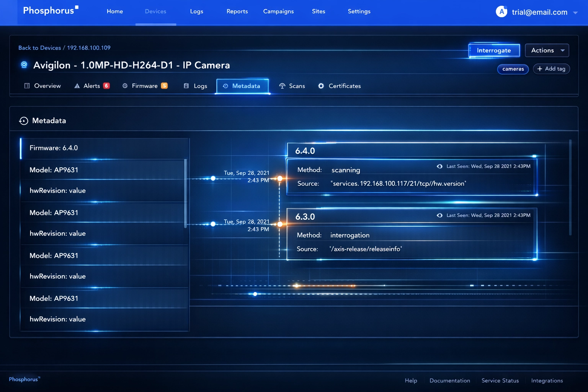Open the Logs tab
The height and width of the screenshot is (392, 588).
click(x=196, y=86)
